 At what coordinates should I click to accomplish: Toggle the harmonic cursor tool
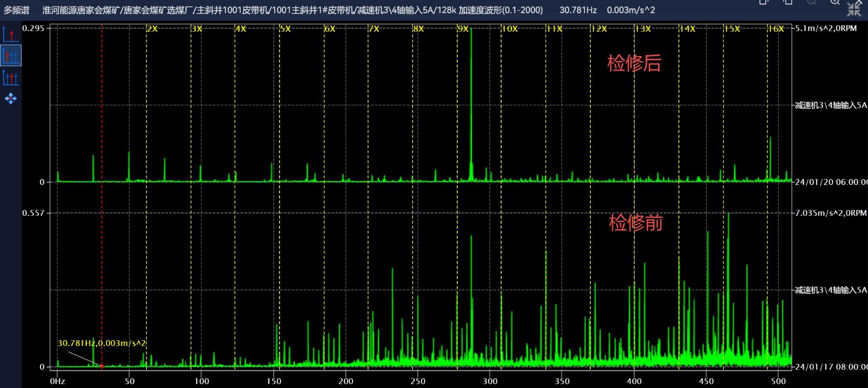click(x=10, y=56)
